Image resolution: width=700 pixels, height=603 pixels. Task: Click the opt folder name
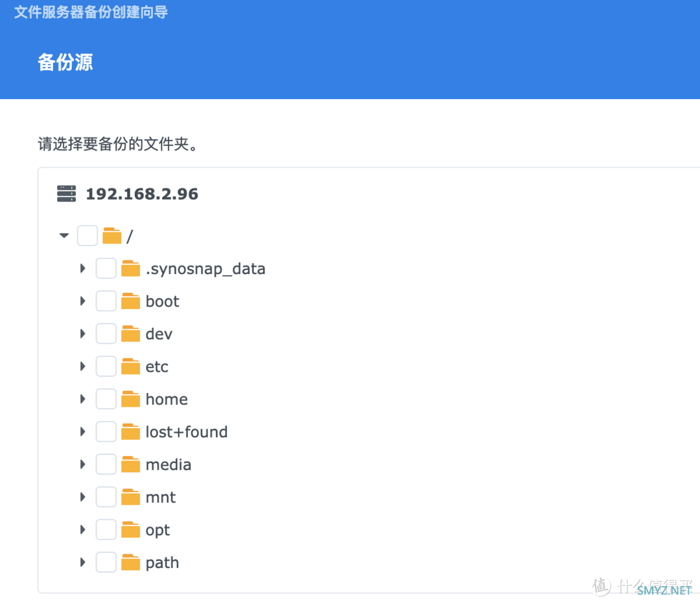pyautogui.click(x=158, y=530)
